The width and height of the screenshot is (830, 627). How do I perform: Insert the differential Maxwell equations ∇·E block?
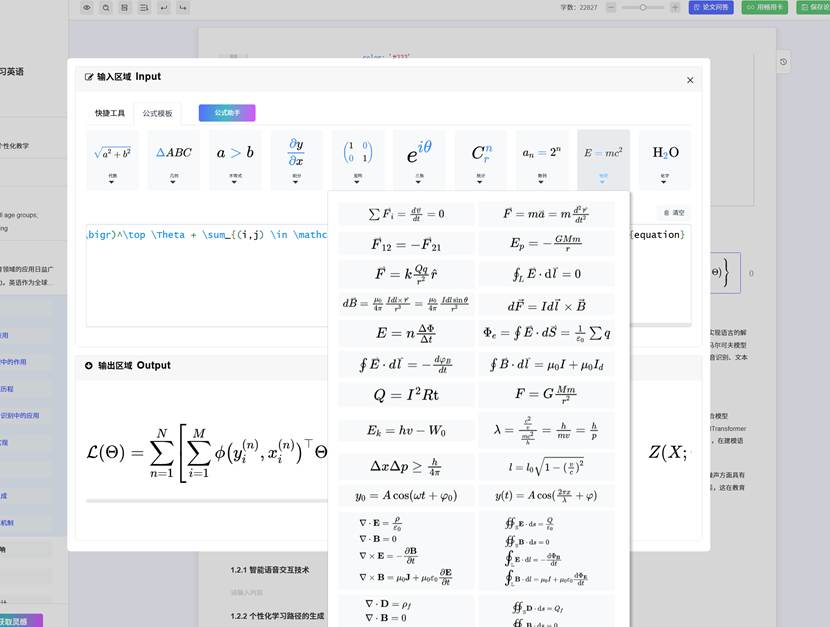pos(406,550)
